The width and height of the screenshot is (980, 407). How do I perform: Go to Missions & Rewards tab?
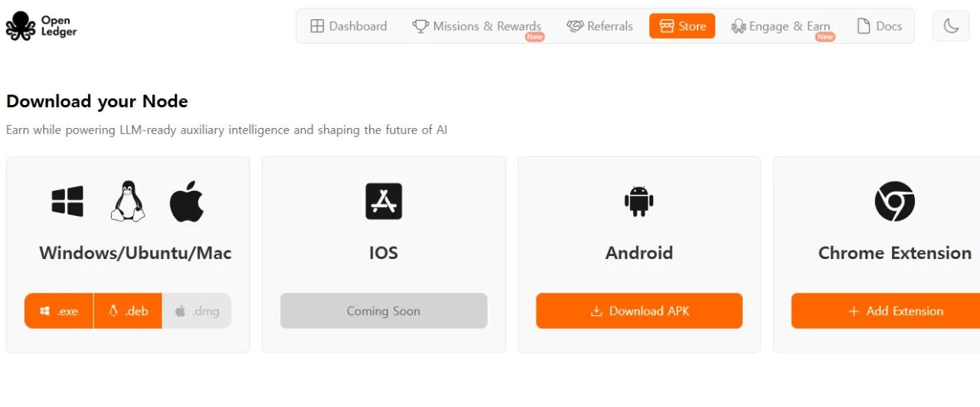click(x=477, y=26)
